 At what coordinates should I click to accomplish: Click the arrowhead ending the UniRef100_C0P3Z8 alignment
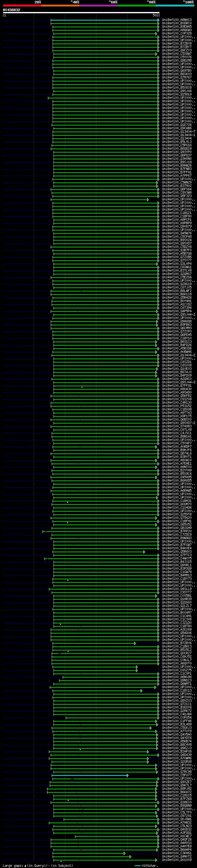(x=156, y=34)
